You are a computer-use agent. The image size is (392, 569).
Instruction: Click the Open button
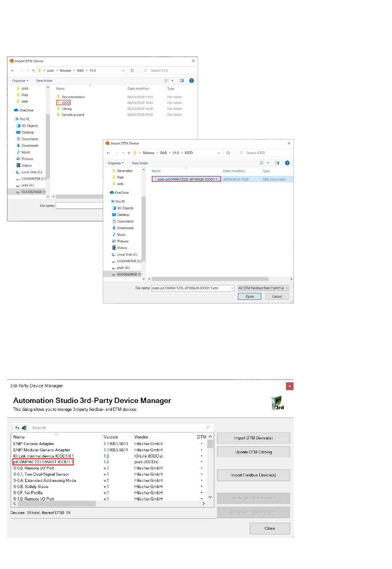pyautogui.click(x=250, y=296)
